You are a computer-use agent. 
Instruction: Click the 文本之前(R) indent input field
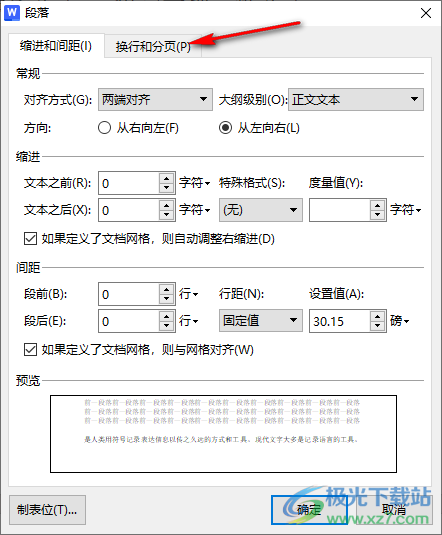click(x=129, y=183)
